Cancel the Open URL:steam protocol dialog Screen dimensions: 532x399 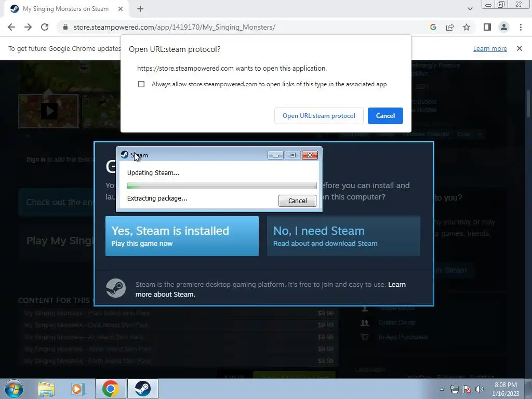click(x=385, y=116)
